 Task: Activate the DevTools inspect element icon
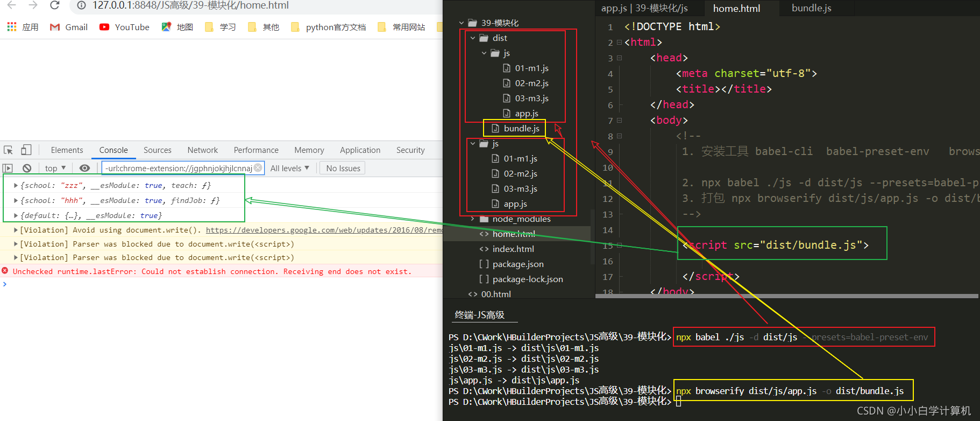tap(8, 150)
